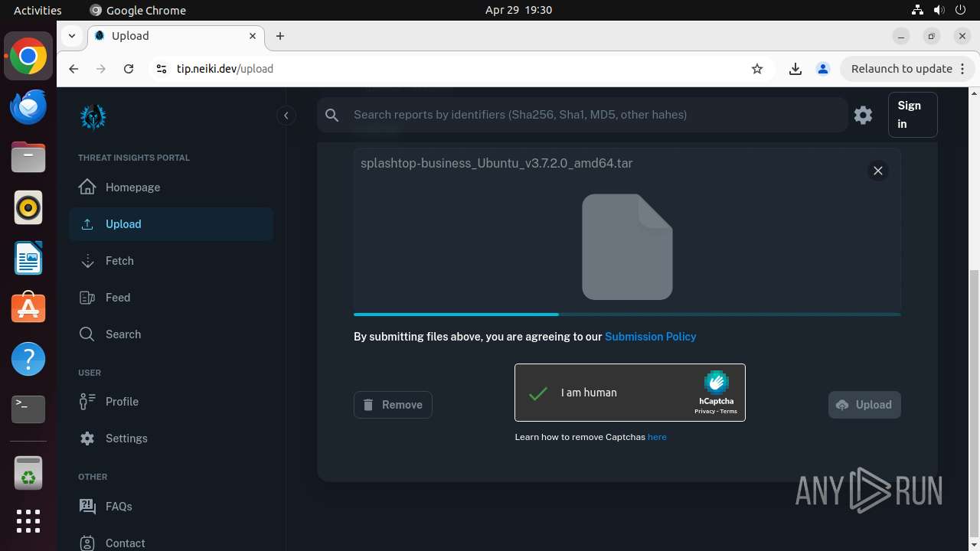This screenshot has height=551, width=980.
Task: Open Settings in the sidebar
Action: [171, 439]
